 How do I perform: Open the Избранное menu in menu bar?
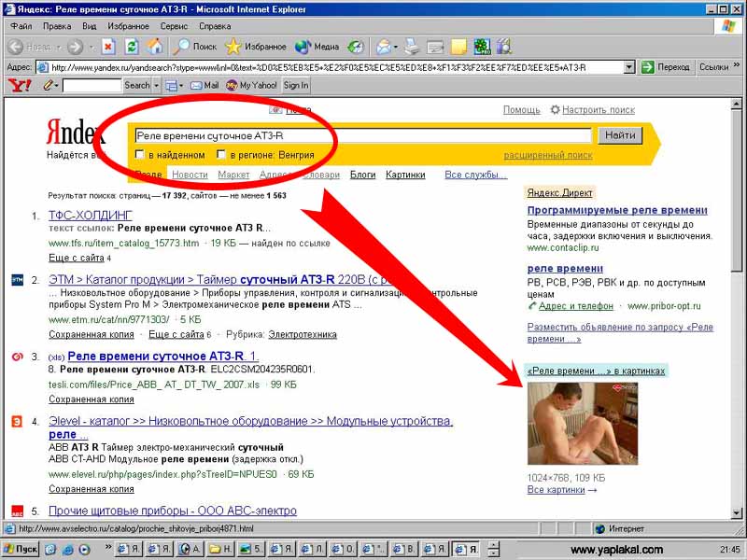tap(128, 26)
